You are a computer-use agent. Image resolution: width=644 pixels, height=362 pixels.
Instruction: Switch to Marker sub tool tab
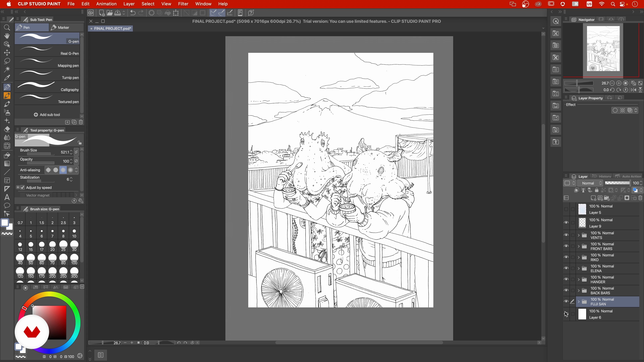(67, 27)
